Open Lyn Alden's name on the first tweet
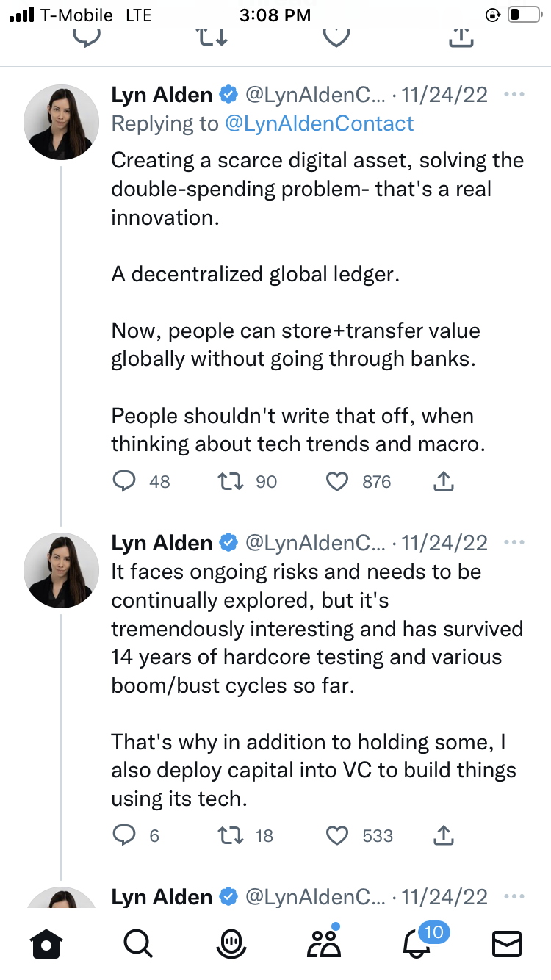 (162, 95)
